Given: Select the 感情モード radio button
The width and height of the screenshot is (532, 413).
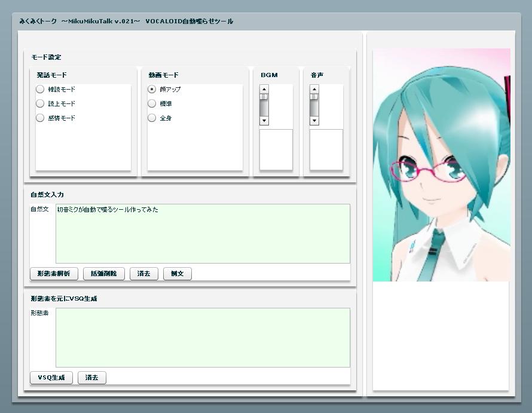Looking at the screenshot, I should pos(40,118).
